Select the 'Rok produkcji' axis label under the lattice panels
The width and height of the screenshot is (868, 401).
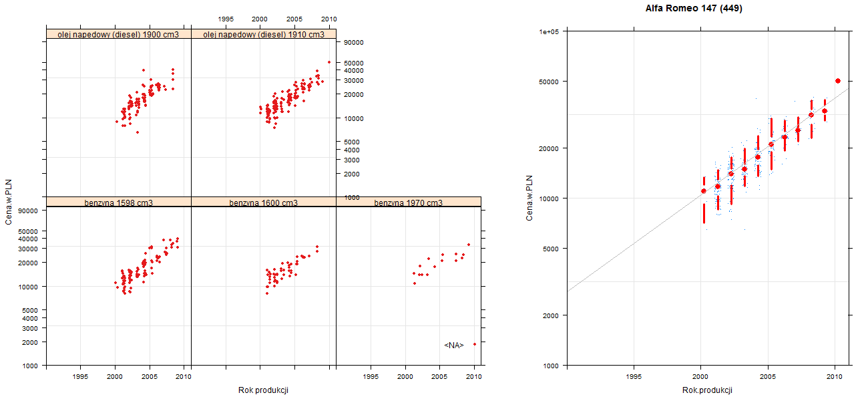(x=263, y=390)
